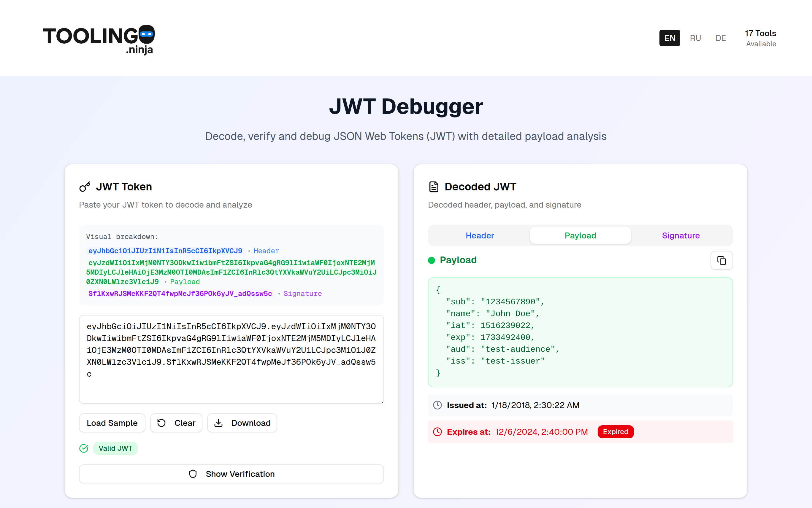Screen dimensions: 812x508
Task: Click the red Expired badge
Action: (x=615, y=432)
